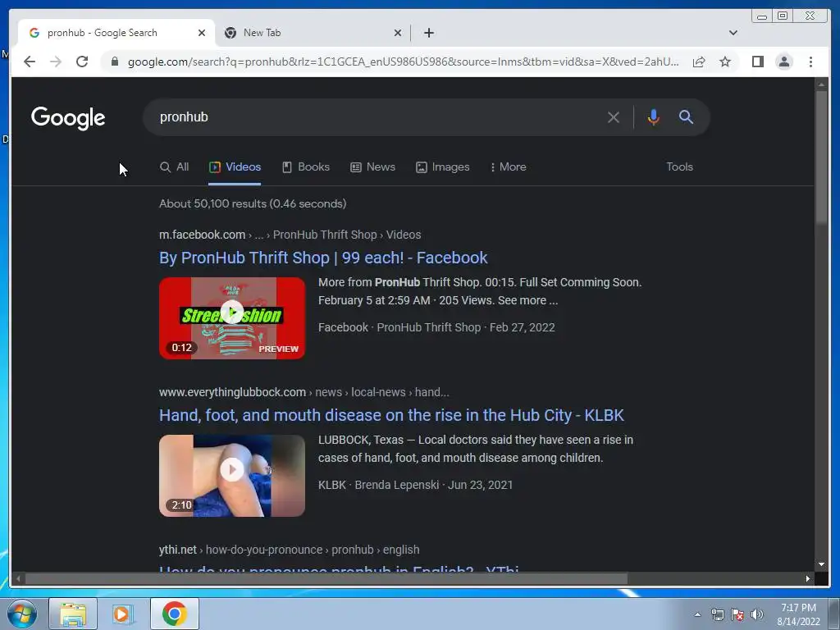
Task: Click ythi.net breadcrumb URL
Action: tap(178, 550)
